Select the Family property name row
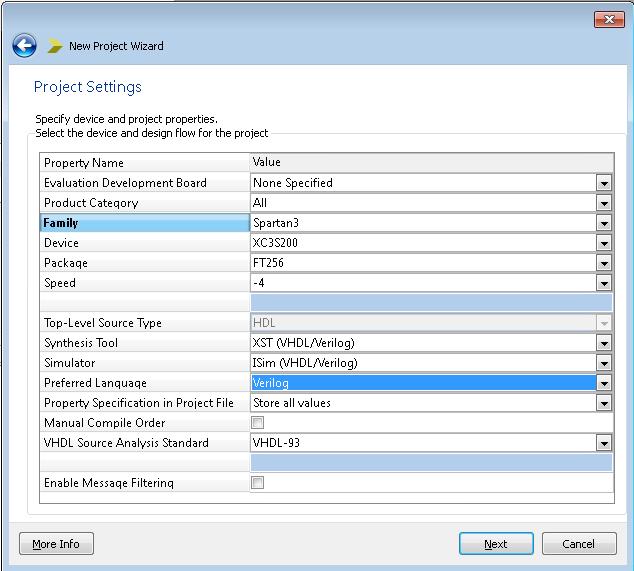634x571 pixels. coord(145,223)
